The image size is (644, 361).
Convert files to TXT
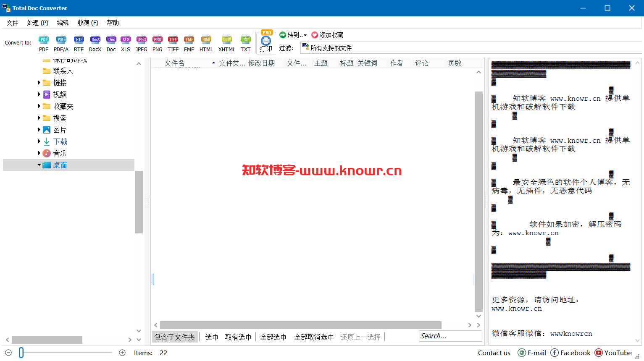246,43
